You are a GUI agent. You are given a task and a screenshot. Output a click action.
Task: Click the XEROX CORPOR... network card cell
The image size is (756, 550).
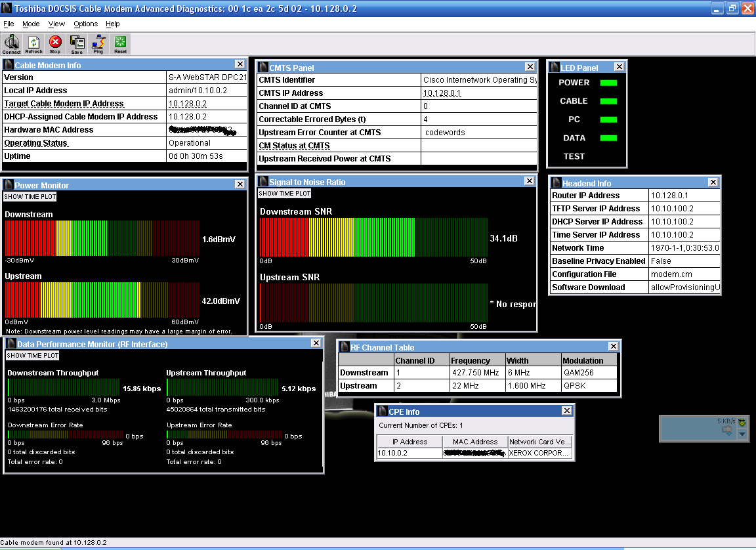[540, 453]
